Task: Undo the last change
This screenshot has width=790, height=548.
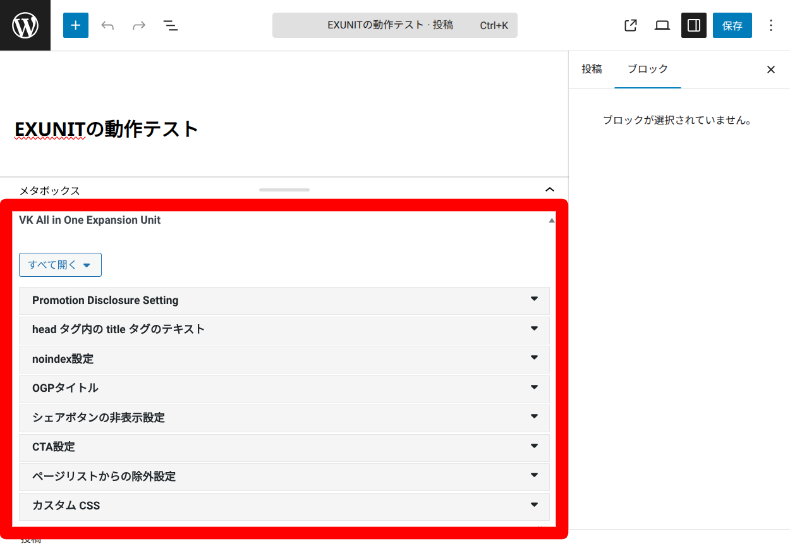Action: [107, 25]
